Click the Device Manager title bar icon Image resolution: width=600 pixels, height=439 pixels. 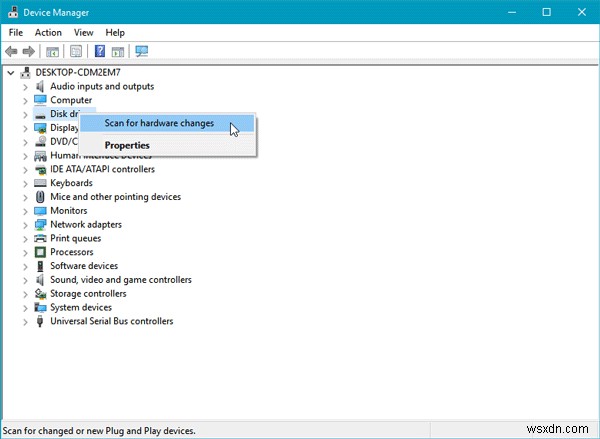tap(13, 12)
